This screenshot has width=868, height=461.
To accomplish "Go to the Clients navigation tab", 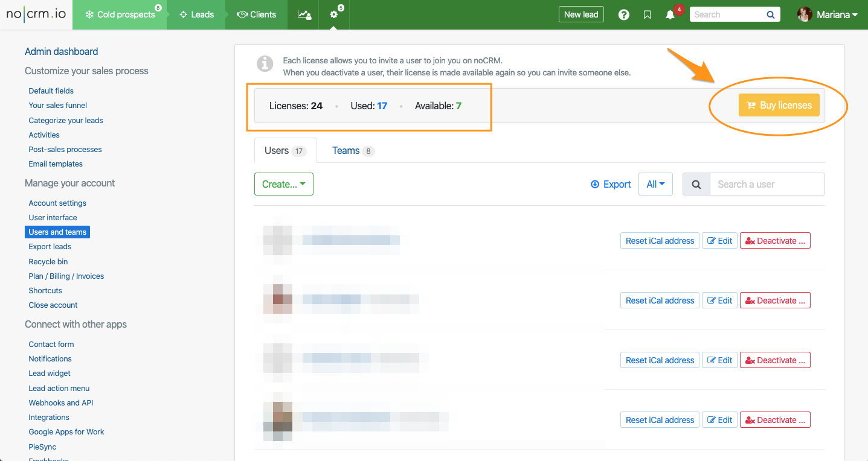I will pyautogui.click(x=256, y=14).
